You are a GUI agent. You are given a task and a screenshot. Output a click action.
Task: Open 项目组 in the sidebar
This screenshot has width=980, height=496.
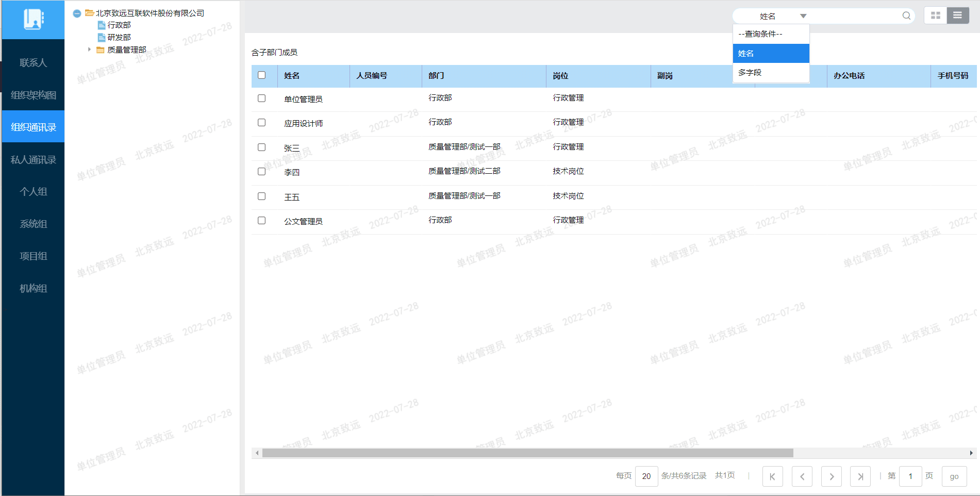[33, 256]
